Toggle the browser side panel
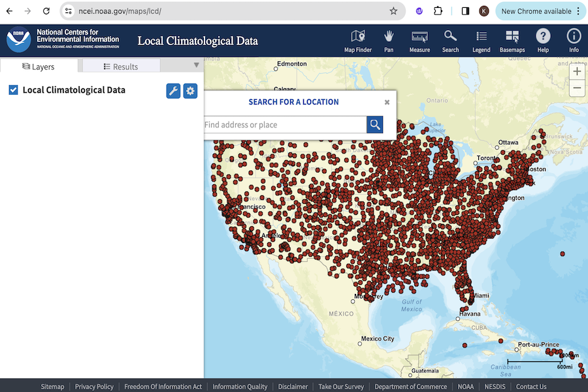This screenshot has height=392, width=588. pyautogui.click(x=465, y=11)
